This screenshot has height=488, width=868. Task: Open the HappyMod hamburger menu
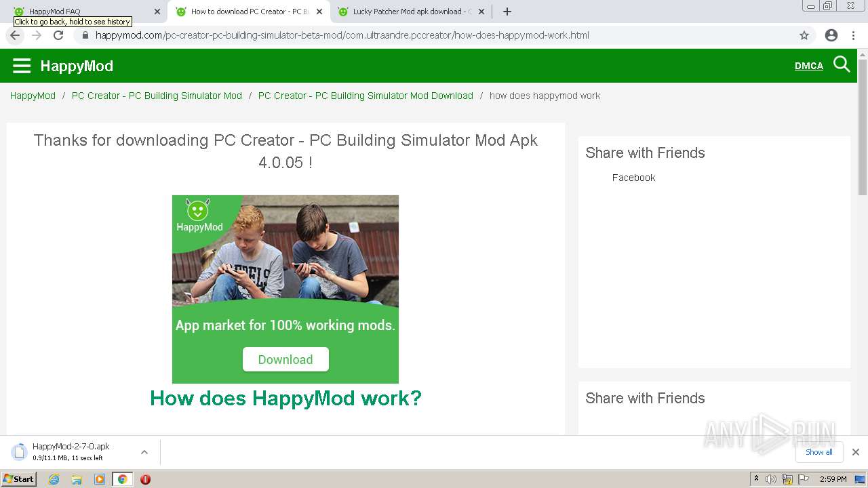[22, 66]
